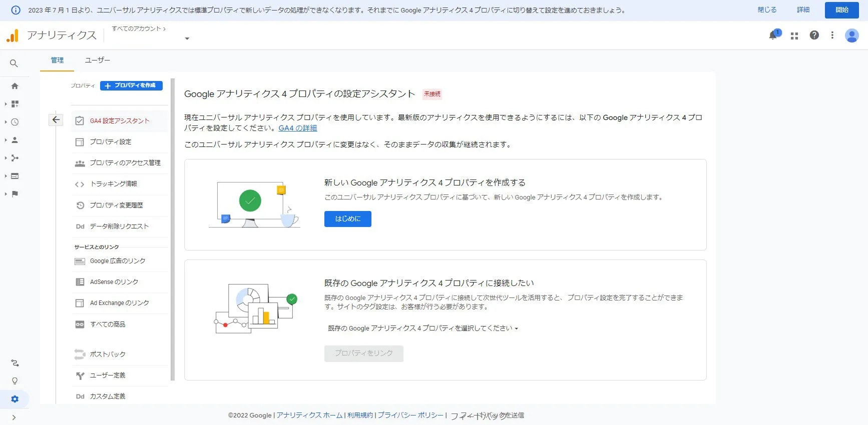
Task: Open プロパティのアクセス管理 menu item
Action: coord(120,163)
